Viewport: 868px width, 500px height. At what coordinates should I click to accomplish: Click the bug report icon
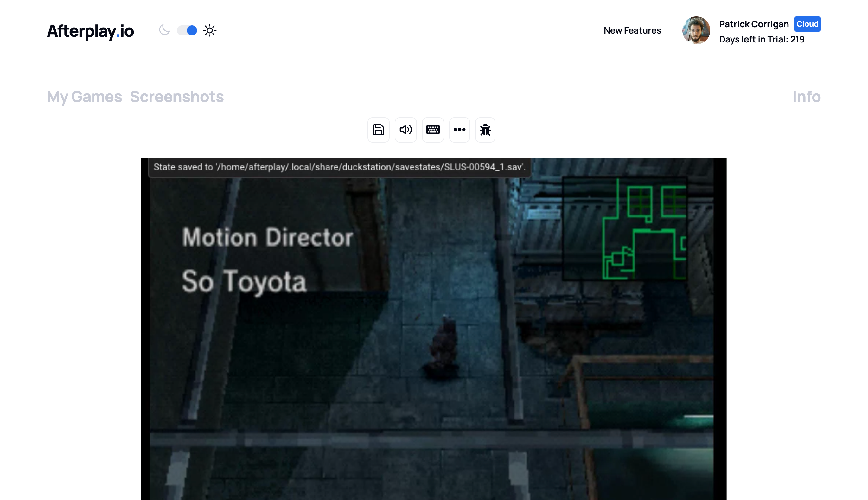(x=485, y=130)
